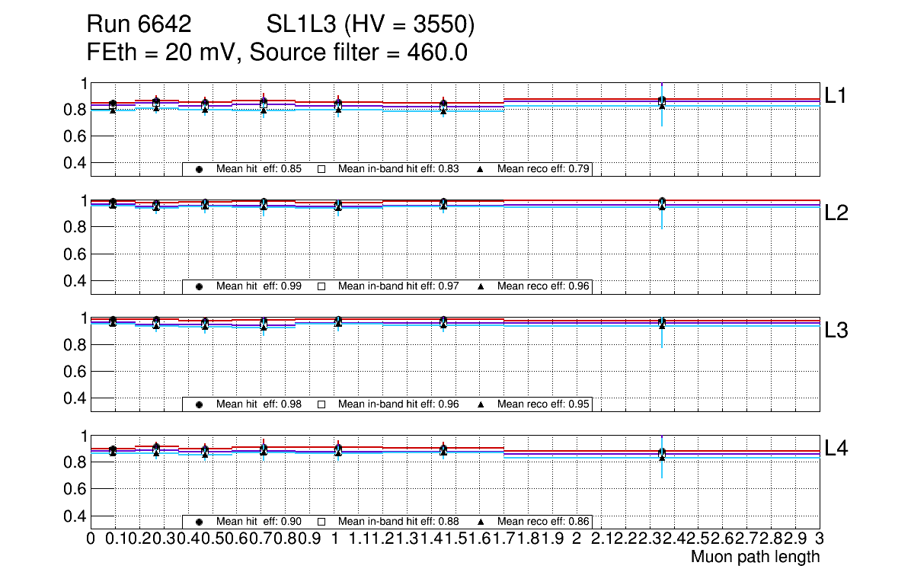Select 'Mean reco eff: 0.96' legend text
The width and height of the screenshot is (911, 588).
pyautogui.click(x=544, y=286)
